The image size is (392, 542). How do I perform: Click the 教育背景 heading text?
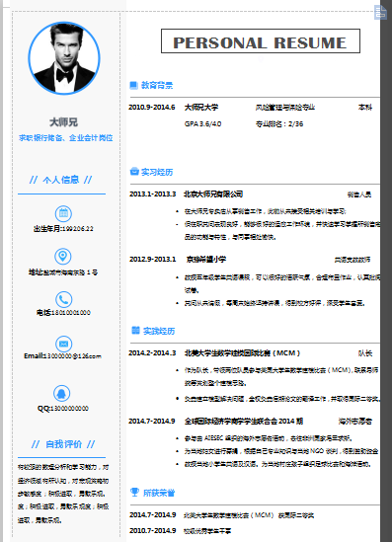[x=157, y=85]
